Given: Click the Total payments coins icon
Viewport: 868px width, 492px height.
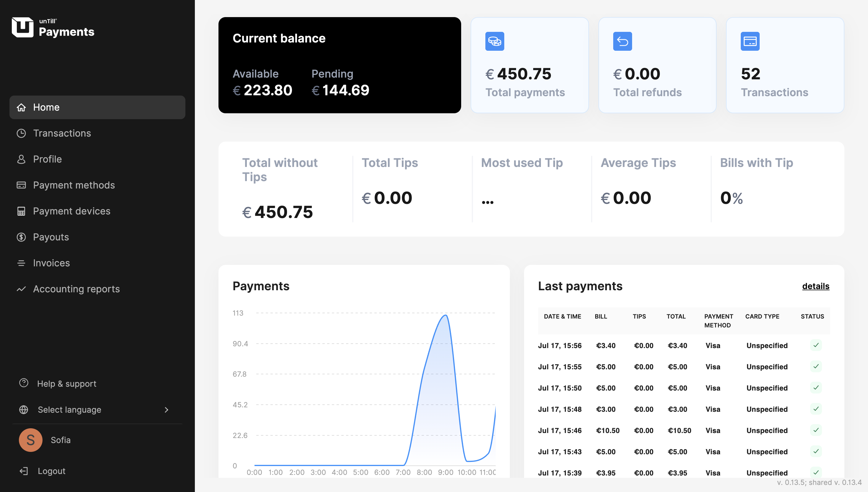Looking at the screenshot, I should [x=494, y=41].
